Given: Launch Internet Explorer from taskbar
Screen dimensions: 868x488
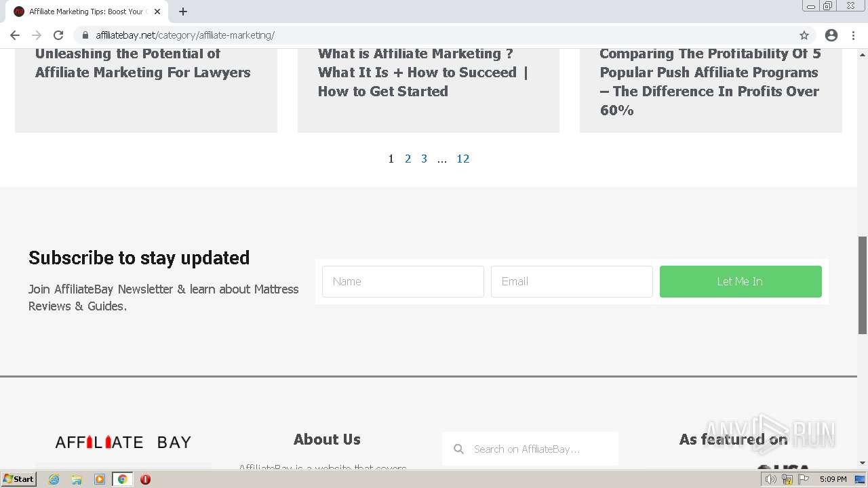Looking at the screenshot, I should 54,479.
